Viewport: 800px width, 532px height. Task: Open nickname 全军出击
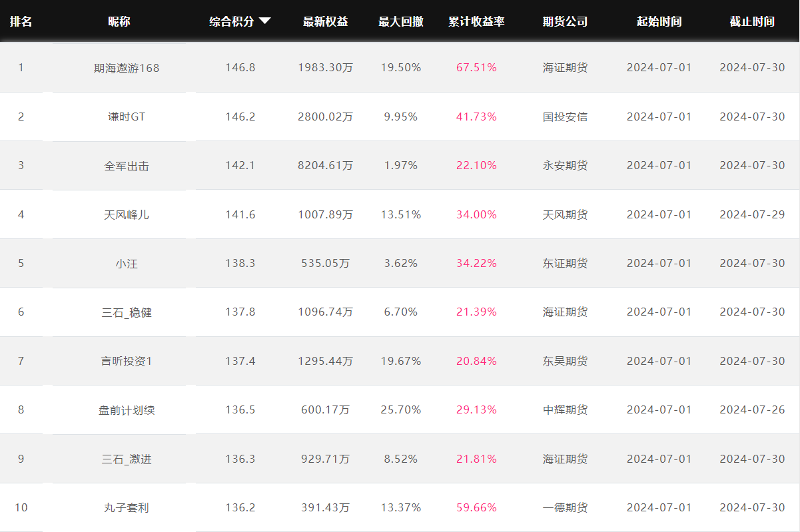(x=127, y=166)
